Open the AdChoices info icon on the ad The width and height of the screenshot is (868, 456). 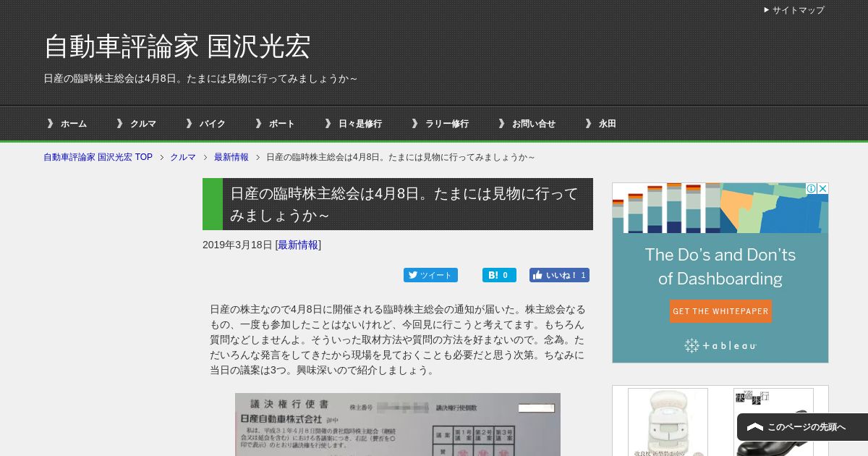pos(812,188)
